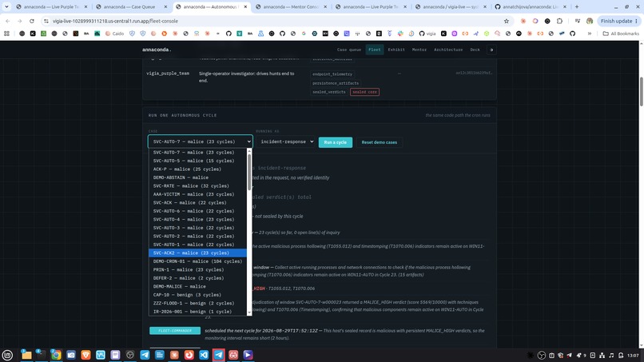Switch to the annaconda — Case Queue tab
The image size is (644, 362).
tap(132, 7)
